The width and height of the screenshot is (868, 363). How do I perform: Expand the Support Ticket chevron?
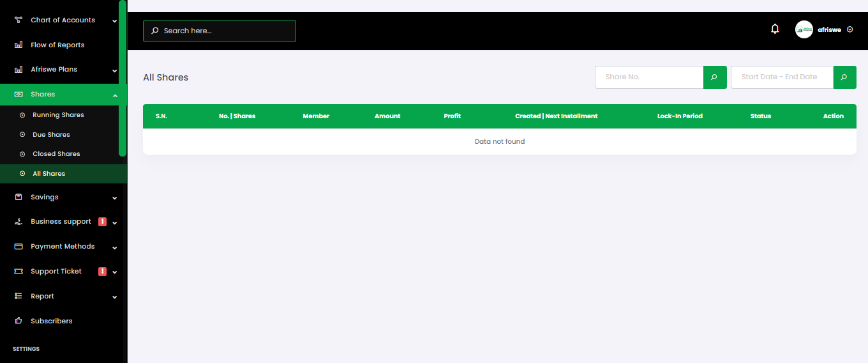[x=115, y=272]
